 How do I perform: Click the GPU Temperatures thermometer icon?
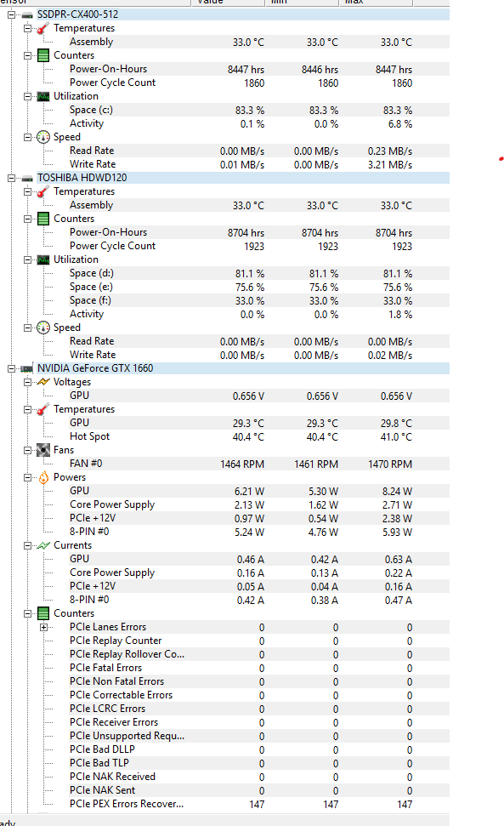(43, 409)
